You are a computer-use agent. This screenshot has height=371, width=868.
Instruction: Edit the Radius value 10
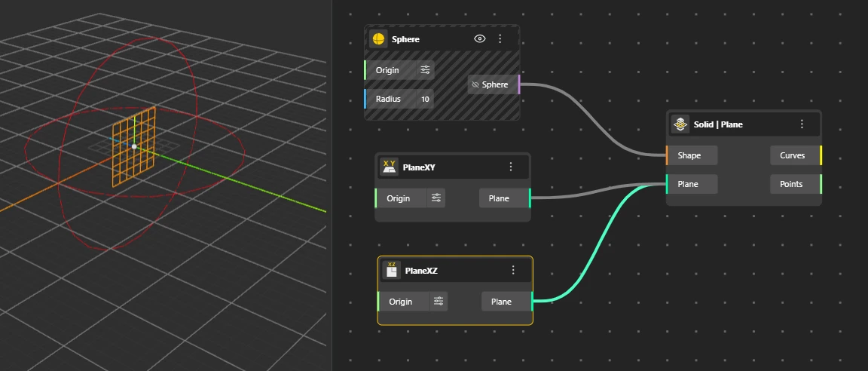[x=425, y=99]
